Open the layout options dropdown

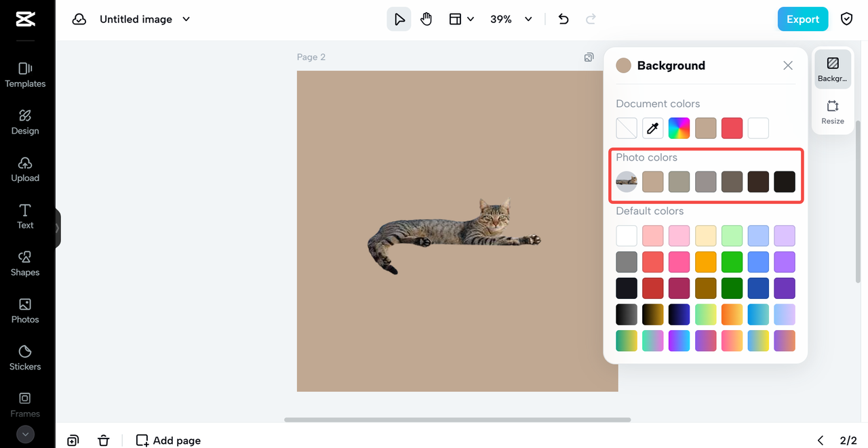point(461,19)
